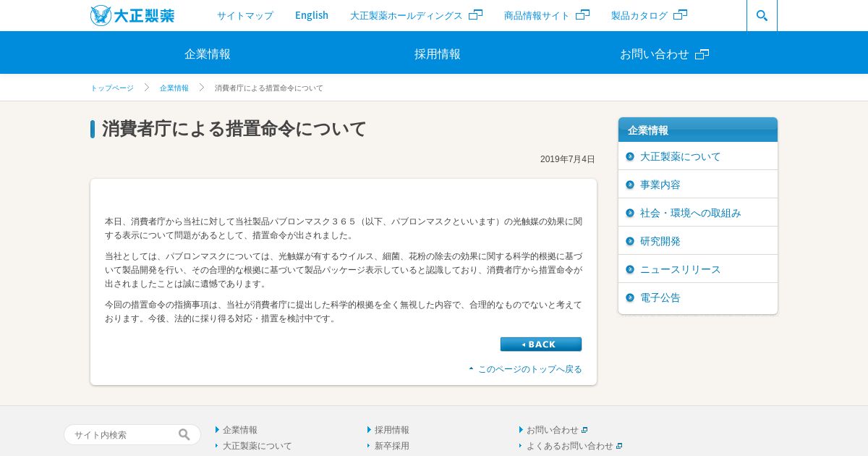
Task: Open 研究開発 in sidebar
Action: (660, 241)
